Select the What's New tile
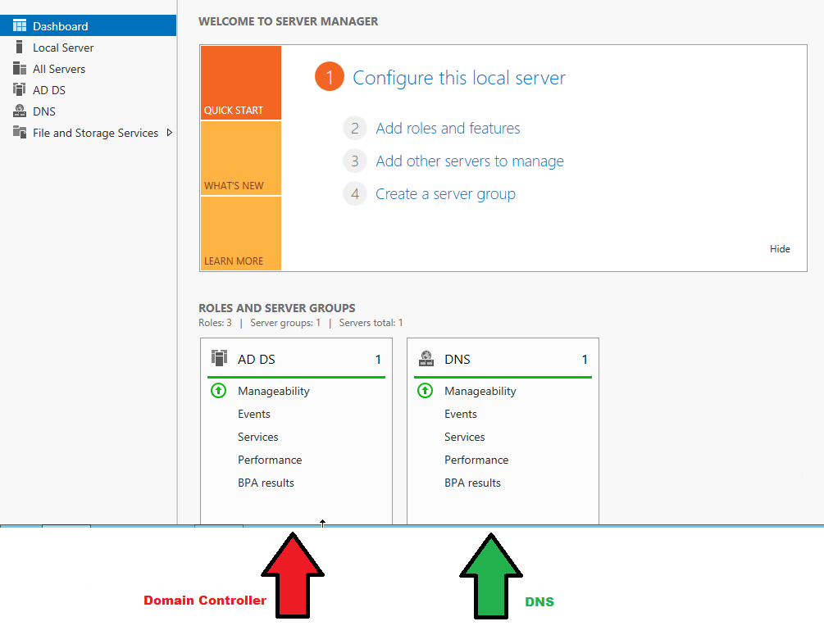The image size is (824, 644). point(241,158)
